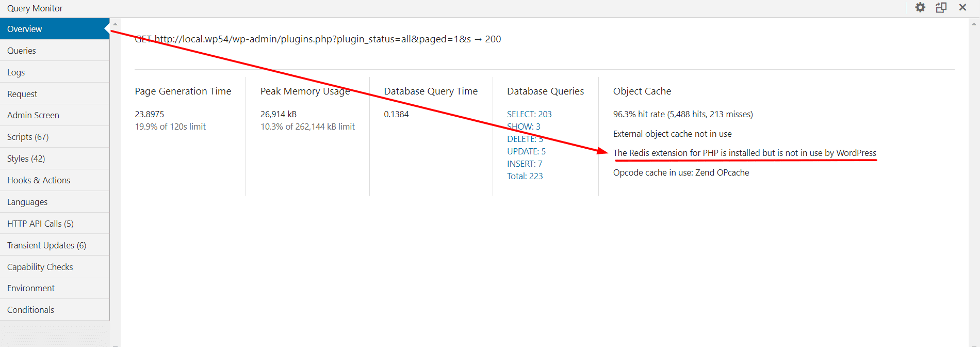The image size is (980, 347).
Task: Click '10.3% of 262,144 kB limit' text
Action: pyautogui.click(x=307, y=127)
